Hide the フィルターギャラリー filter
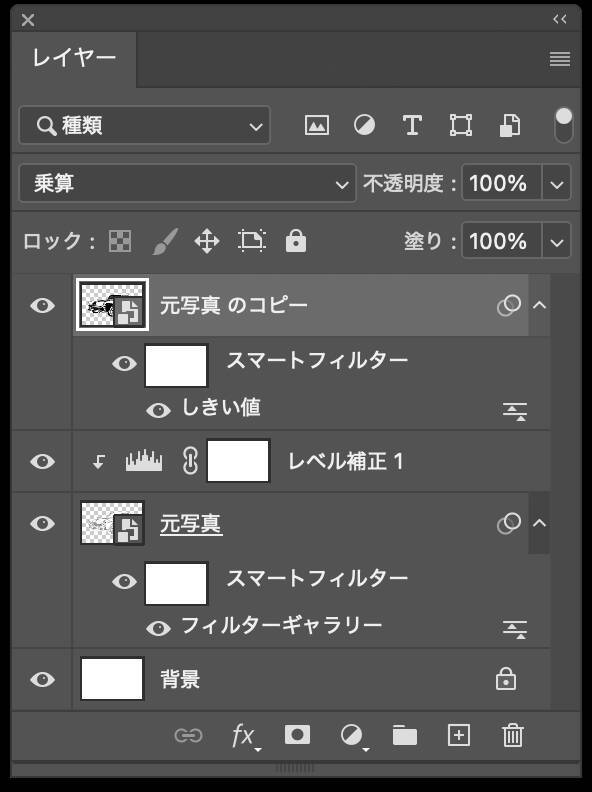 (158, 628)
